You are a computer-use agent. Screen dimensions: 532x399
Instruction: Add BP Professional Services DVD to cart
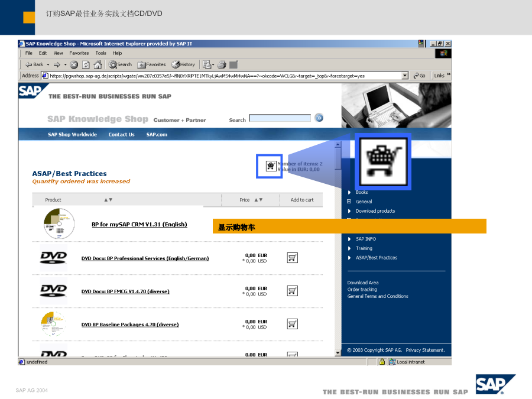[x=293, y=258]
